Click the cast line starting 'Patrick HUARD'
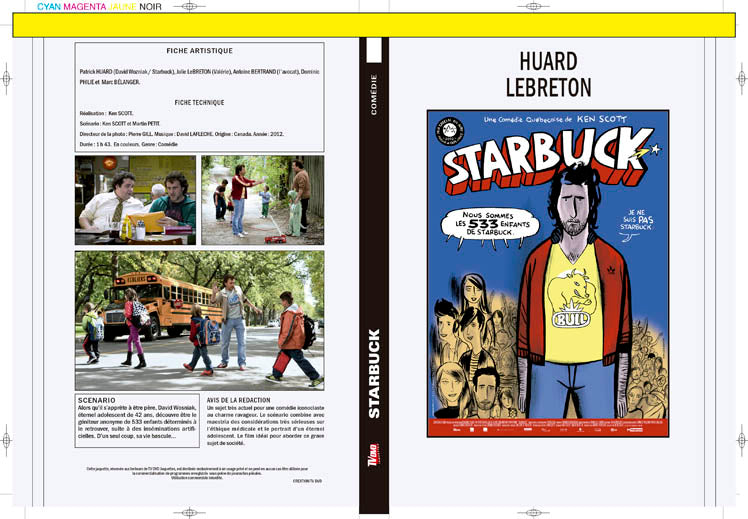The height and width of the screenshot is (519, 748). 199,77
